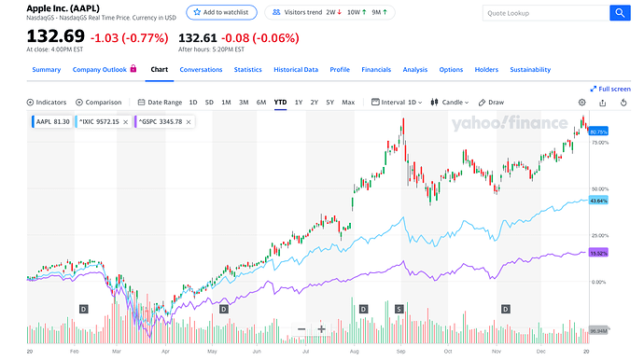Select the 6M time range

pos(261,103)
